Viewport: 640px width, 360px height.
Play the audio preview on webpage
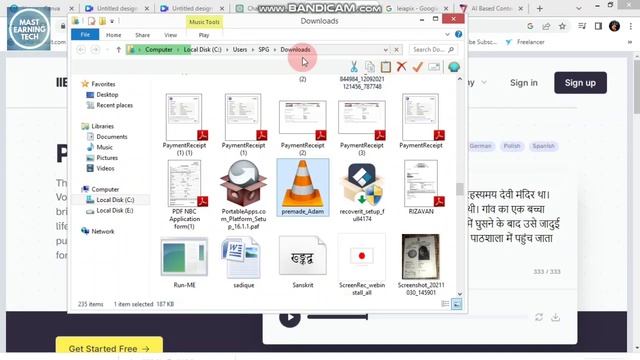290,318
